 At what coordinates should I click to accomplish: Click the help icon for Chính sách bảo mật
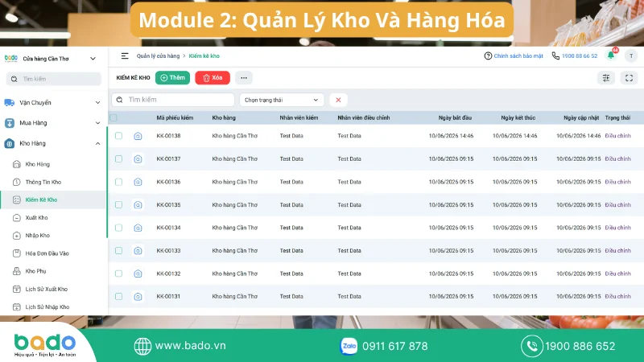tap(488, 56)
